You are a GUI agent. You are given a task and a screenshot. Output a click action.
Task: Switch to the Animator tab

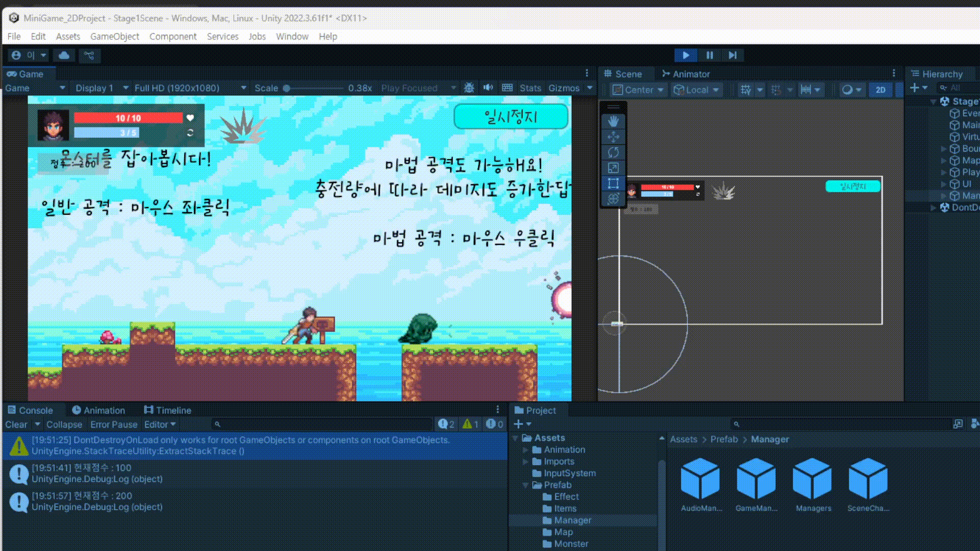(685, 74)
